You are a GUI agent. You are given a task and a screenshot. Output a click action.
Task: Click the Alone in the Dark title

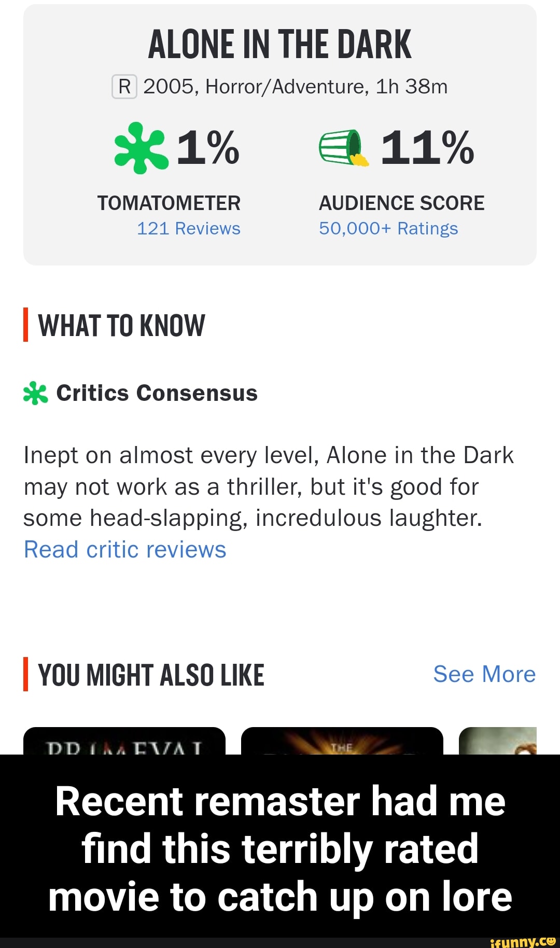tap(280, 45)
